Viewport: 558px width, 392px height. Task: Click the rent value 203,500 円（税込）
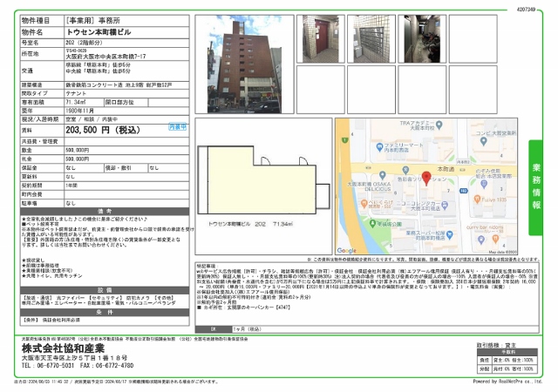coord(103,130)
